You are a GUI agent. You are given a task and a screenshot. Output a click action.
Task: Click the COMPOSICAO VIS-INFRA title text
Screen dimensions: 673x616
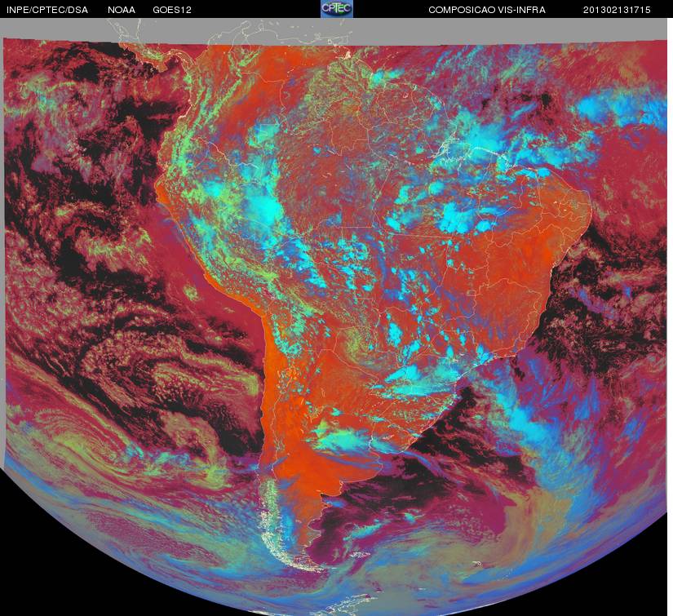(487, 10)
